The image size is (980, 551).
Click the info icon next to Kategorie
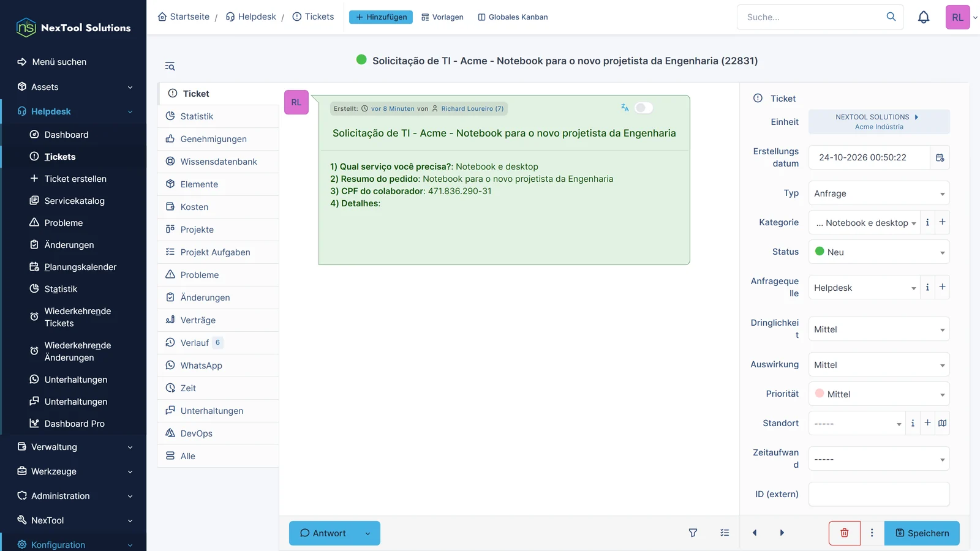927,222
